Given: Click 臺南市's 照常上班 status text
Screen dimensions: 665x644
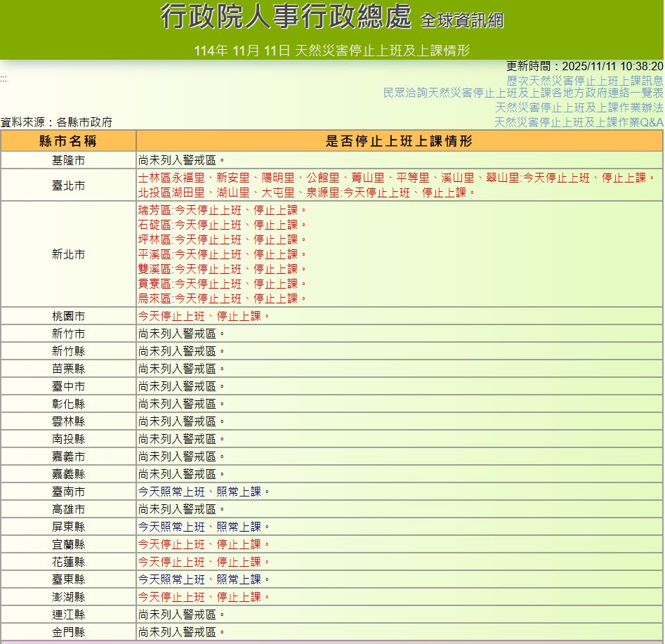Looking at the screenshot, I should coord(204,492).
